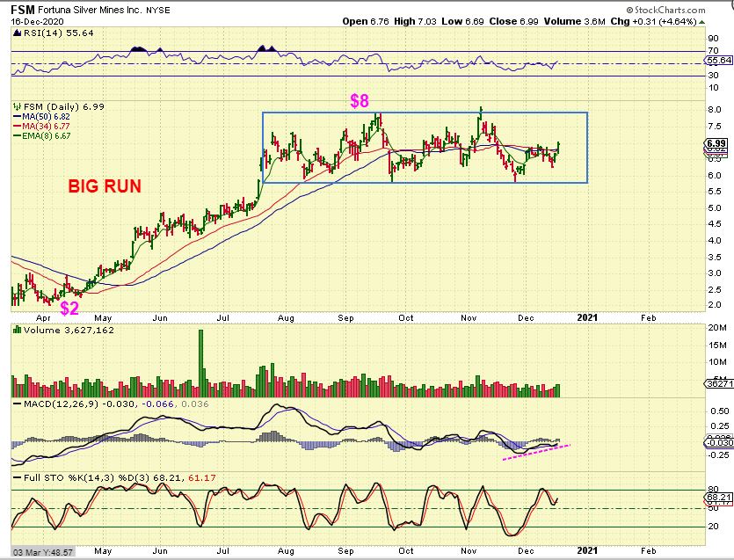
Task: Click the green up-arrow beside the Chg value
Action: pos(702,21)
